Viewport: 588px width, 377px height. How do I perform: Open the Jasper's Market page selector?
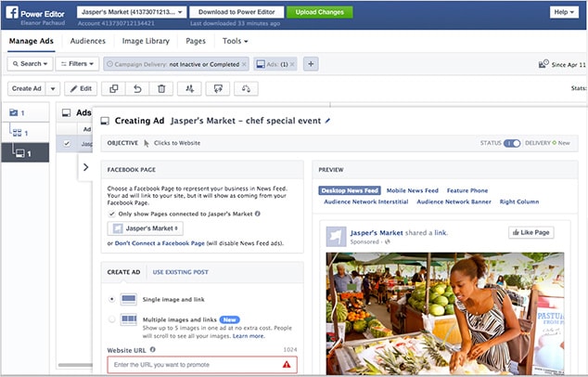145,228
